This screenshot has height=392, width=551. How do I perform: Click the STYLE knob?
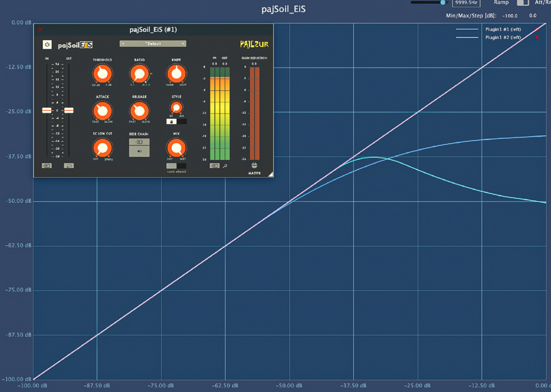click(177, 107)
